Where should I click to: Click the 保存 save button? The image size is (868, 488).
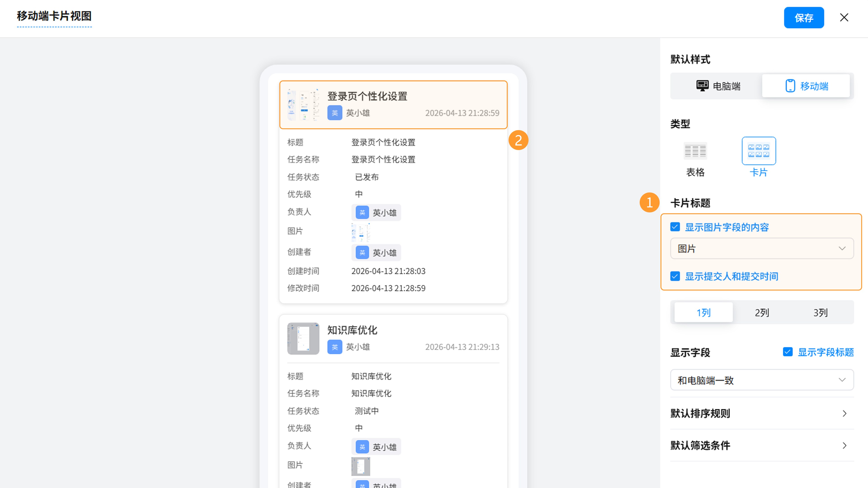(804, 18)
